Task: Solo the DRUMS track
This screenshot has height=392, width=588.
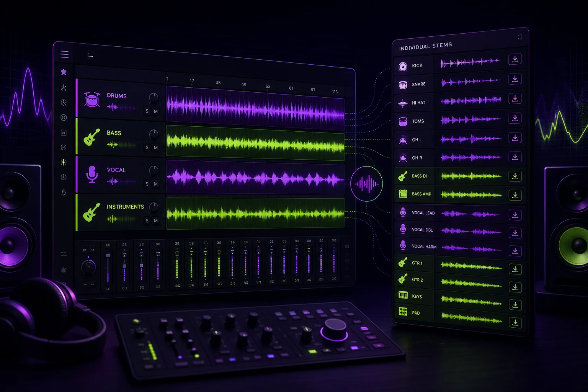Action: tap(147, 111)
